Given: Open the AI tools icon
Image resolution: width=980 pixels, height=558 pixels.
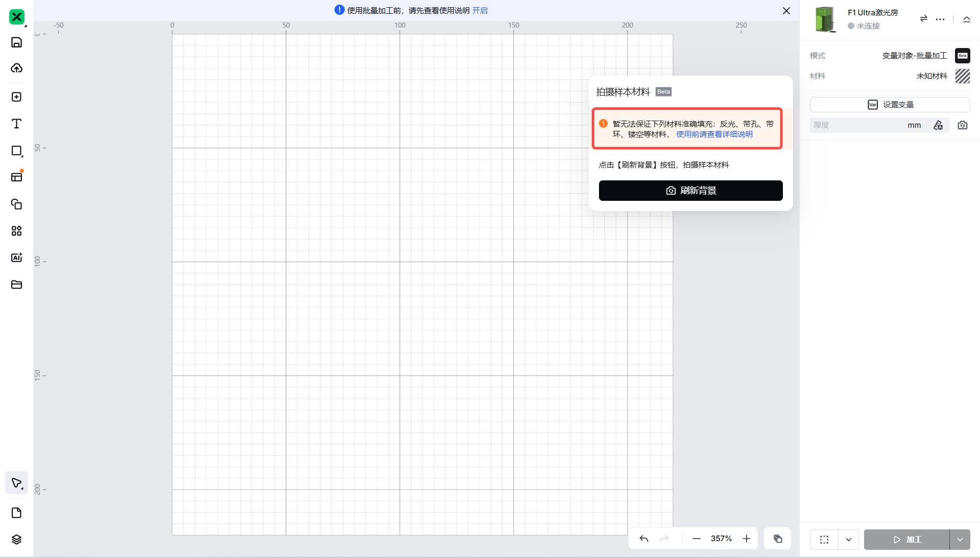Looking at the screenshot, I should click(x=16, y=258).
